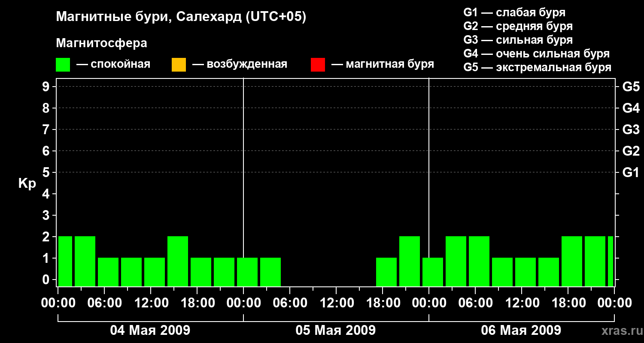Click the line G5 — экстремальная буря
Viewport: 644px width, 343px height.
tap(538, 67)
